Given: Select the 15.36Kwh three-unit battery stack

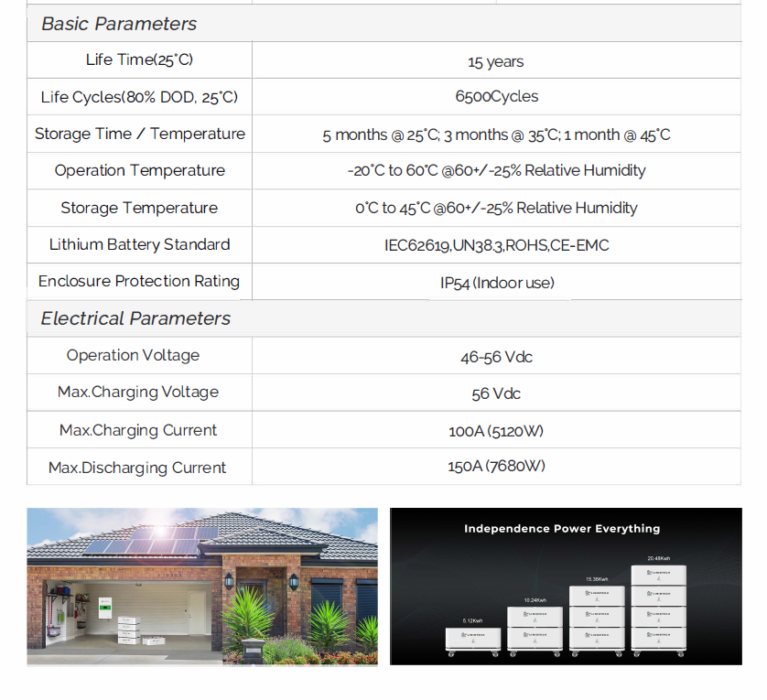Looking at the screenshot, I should (597, 619).
